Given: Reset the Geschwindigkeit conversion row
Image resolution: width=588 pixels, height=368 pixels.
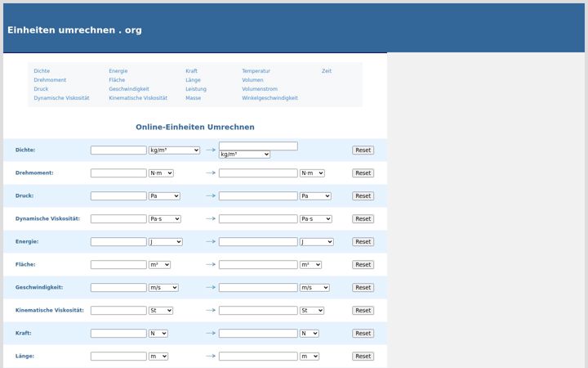Looking at the screenshot, I should pyautogui.click(x=363, y=288).
